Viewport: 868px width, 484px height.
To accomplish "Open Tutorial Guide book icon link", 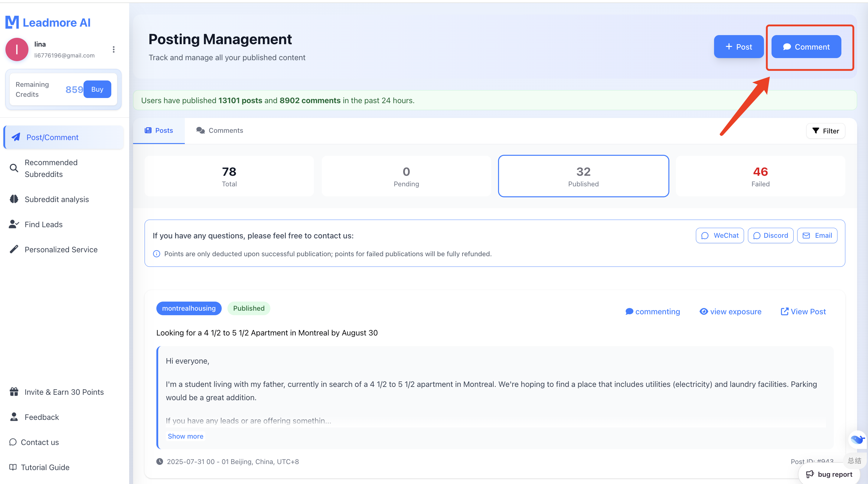I will 13,467.
